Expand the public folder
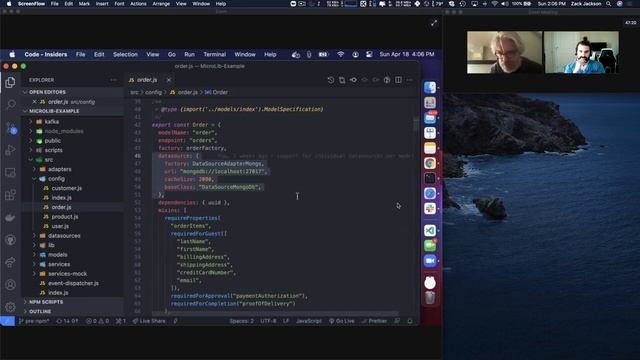640x360 pixels. pos(53,141)
